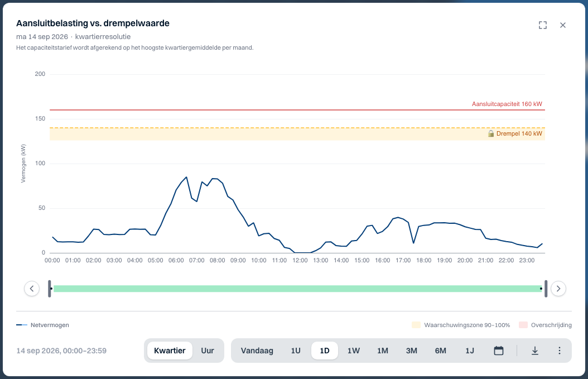Click the ma 14 sep 2026 subtitle
The width and height of the screenshot is (588, 379).
[x=42, y=37]
